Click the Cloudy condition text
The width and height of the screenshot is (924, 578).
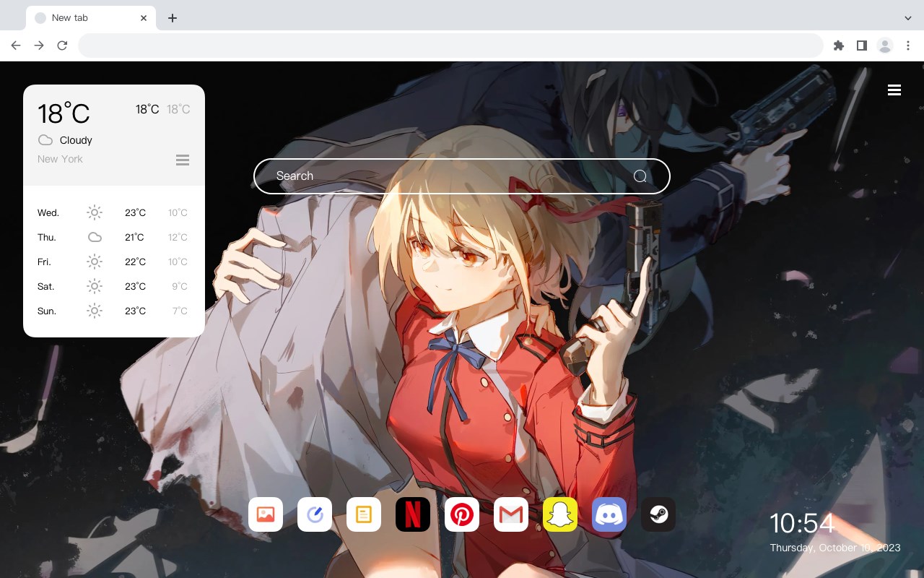click(76, 140)
